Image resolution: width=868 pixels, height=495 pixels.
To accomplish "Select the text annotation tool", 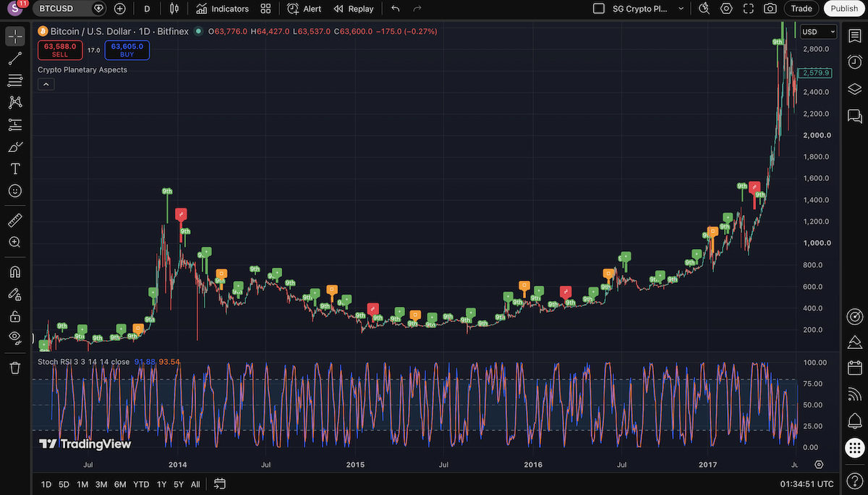I will point(15,169).
